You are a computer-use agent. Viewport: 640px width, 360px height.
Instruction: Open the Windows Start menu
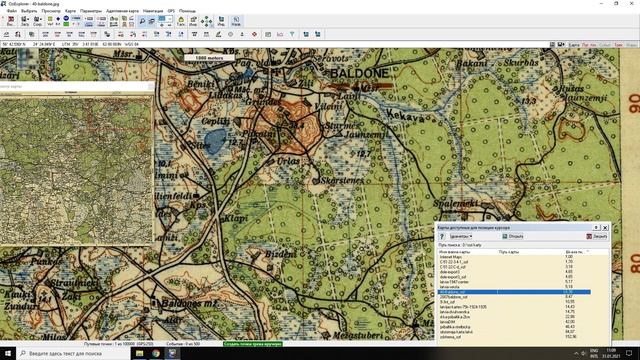(x=8, y=353)
